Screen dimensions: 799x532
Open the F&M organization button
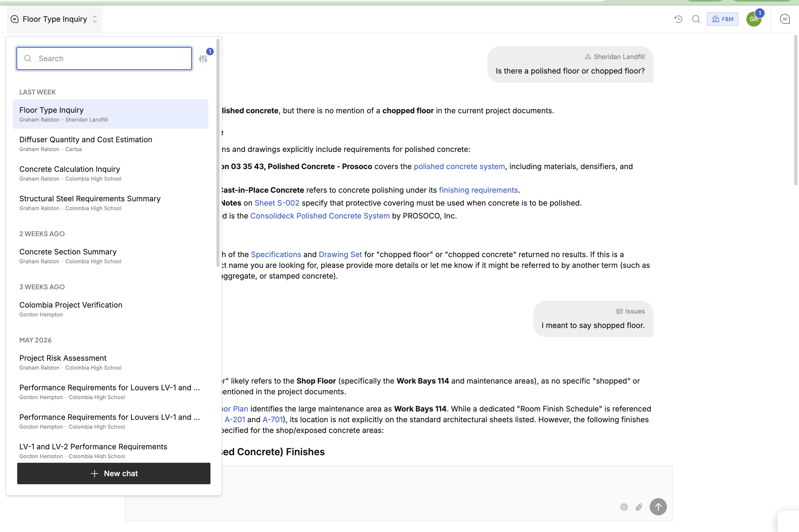tap(722, 19)
